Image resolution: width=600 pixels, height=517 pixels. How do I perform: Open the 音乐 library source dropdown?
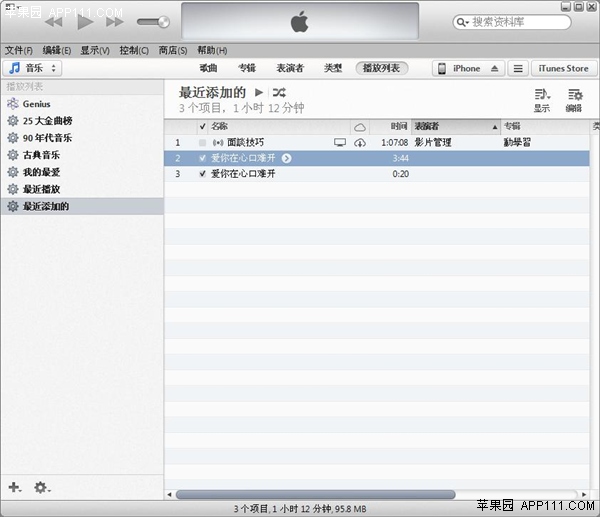point(33,68)
